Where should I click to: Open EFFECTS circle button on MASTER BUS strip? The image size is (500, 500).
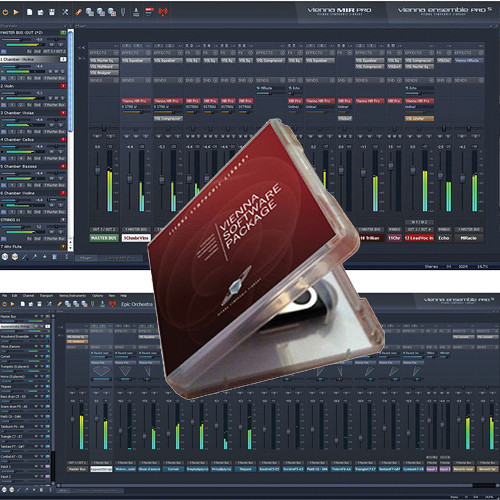116,53
